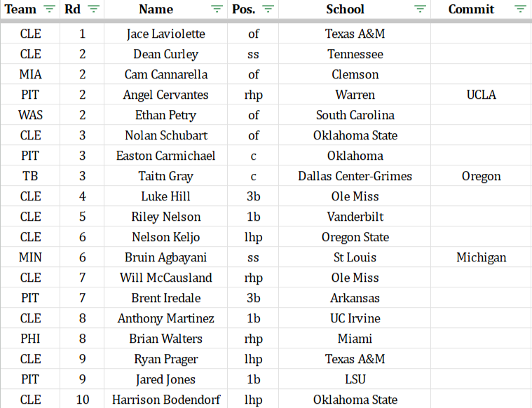
Task: Click the Jace Laviolette name cell
Action: coord(165,34)
